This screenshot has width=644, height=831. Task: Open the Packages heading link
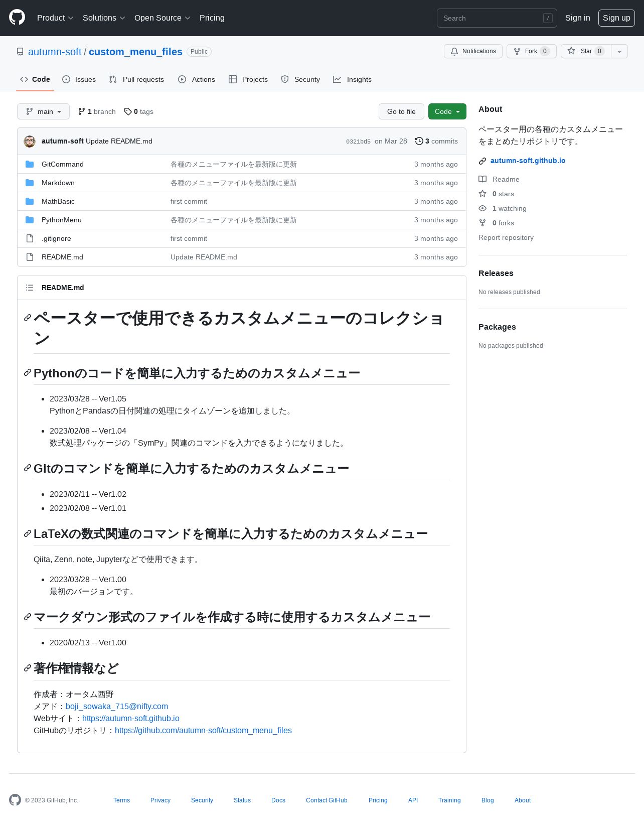click(x=497, y=327)
